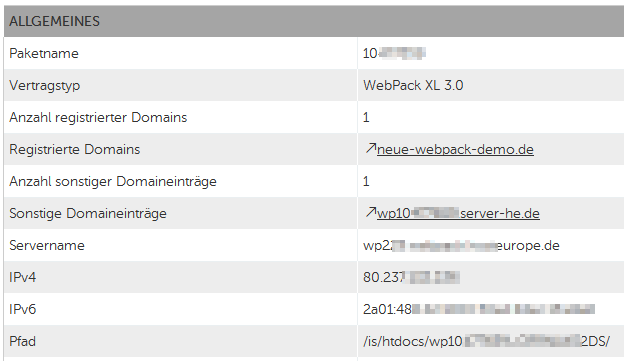624x361 pixels.
Task: Click the WebPack XL 3.0 contract value
Action: point(413,85)
